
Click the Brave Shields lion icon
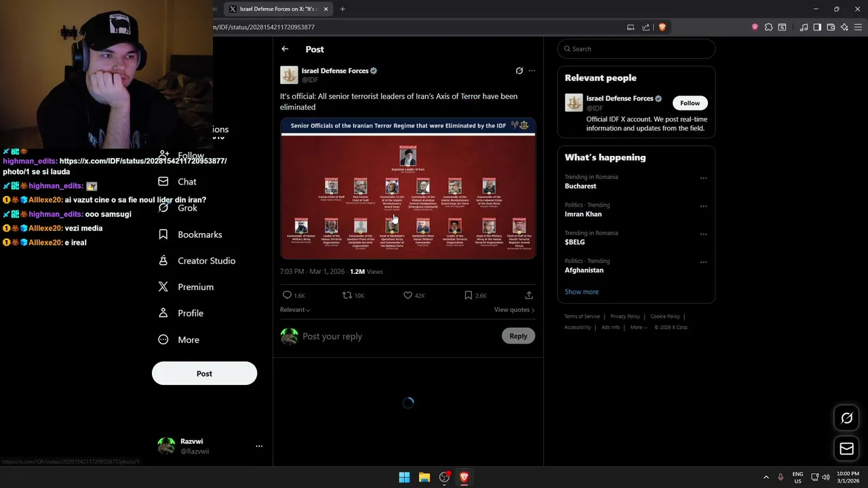pos(662,27)
